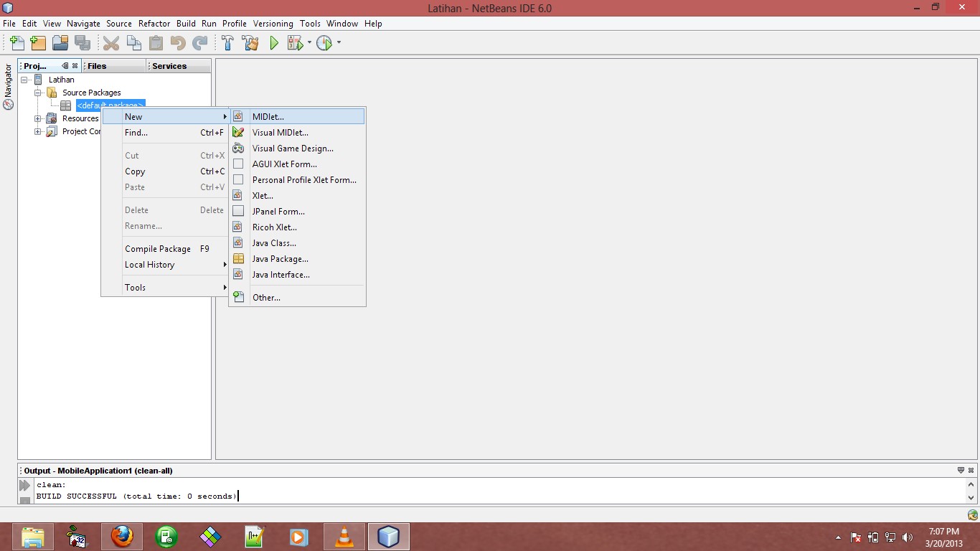Select the Latihan project in the tree
The image size is (980, 551).
61,80
